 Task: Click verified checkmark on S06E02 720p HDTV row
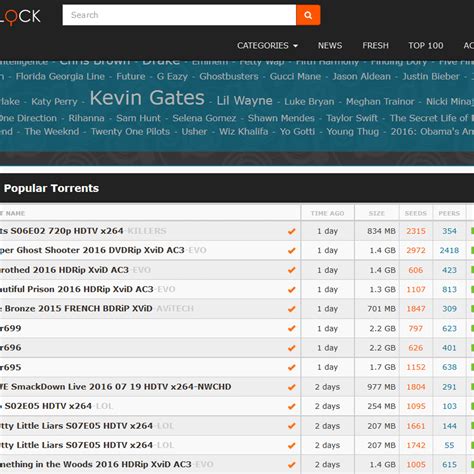click(292, 231)
